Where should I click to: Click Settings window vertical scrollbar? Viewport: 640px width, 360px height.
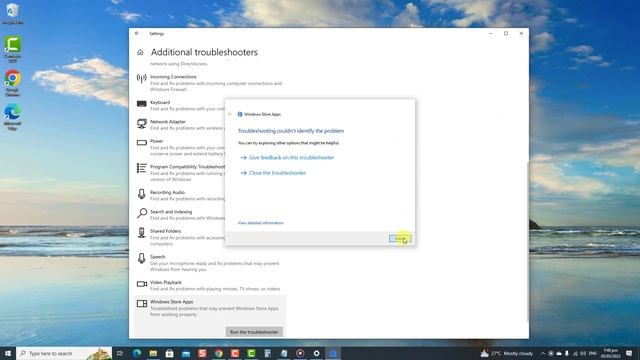(x=527, y=242)
